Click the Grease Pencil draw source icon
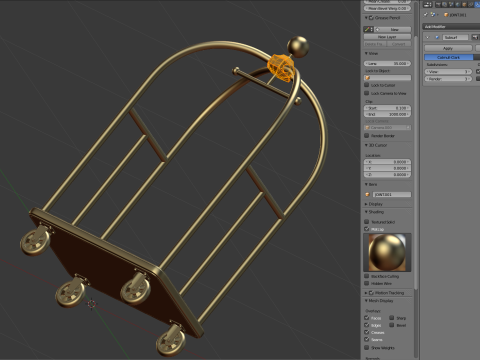This screenshot has height=360, width=480. click(367, 29)
